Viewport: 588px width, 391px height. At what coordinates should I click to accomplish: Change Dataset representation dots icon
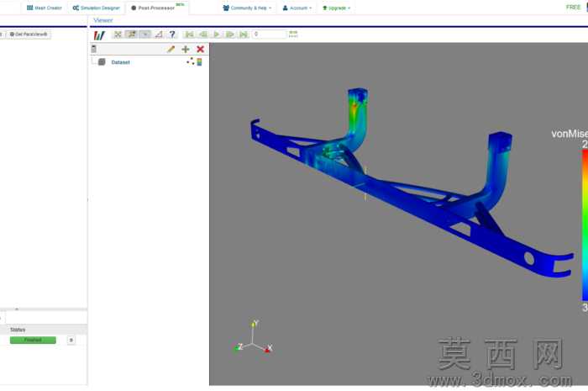[x=190, y=61]
